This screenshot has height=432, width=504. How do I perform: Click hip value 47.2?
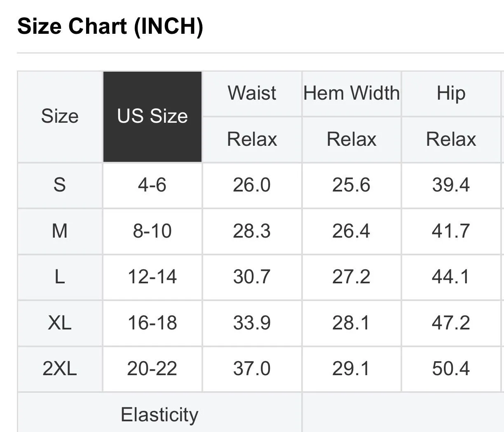click(451, 323)
